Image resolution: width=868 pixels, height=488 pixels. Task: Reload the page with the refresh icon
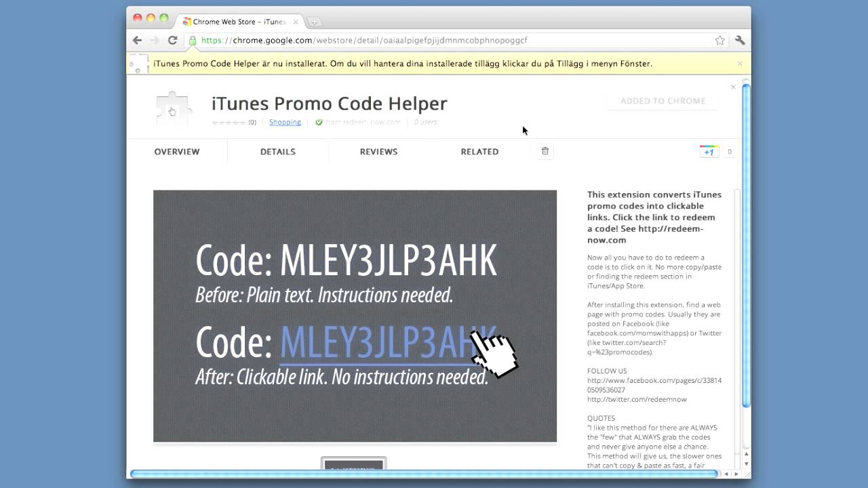click(172, 40)
